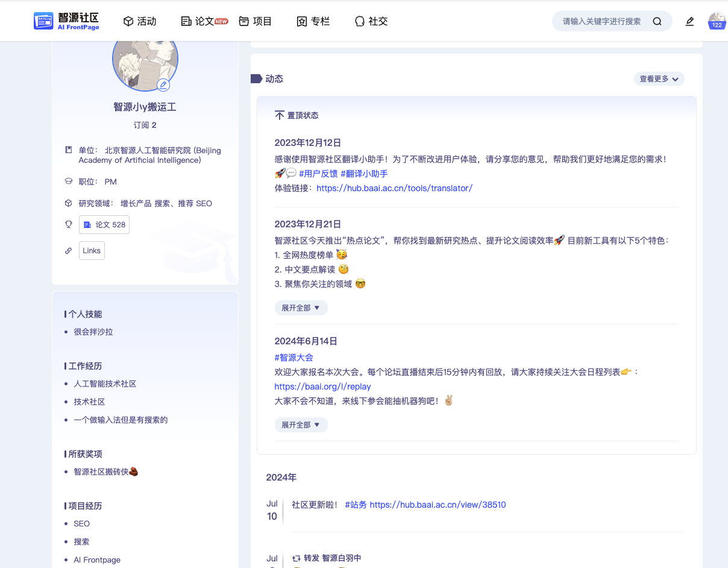Expand the 查看更多 dropdown
The width and height of the screenshot is (728, 568).
tap(659, 79)
